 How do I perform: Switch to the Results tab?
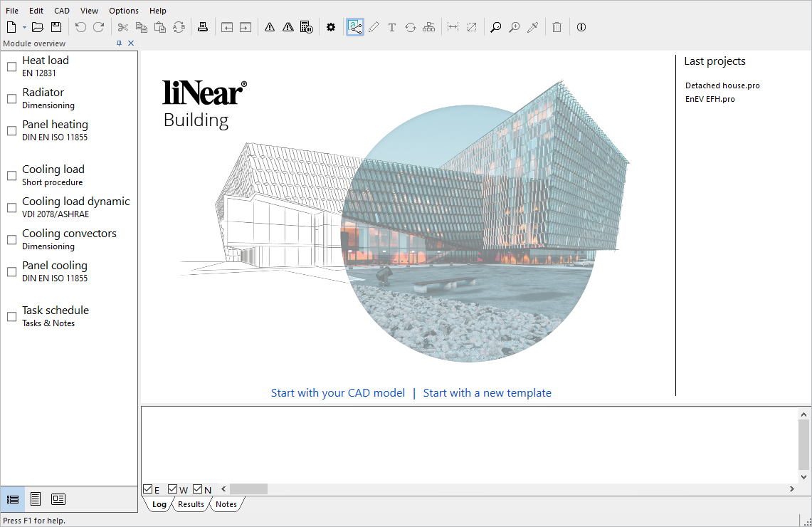coord(191,504)
